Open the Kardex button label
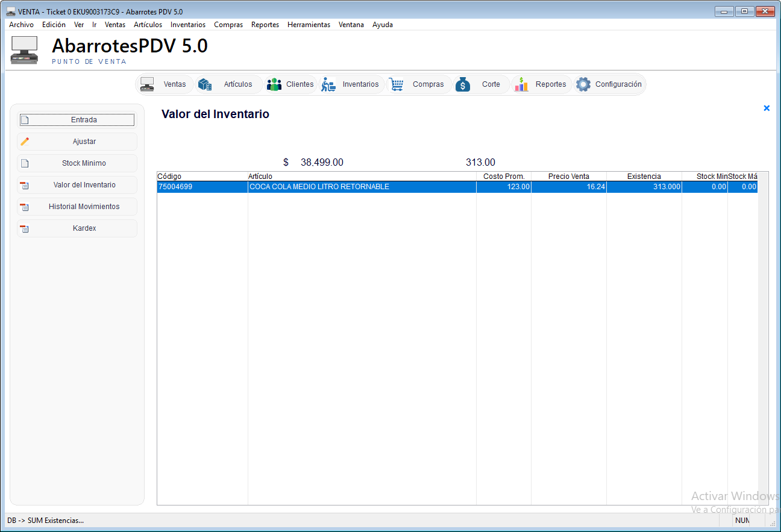This screenshot has width=781, height=532. coord(84,228)
